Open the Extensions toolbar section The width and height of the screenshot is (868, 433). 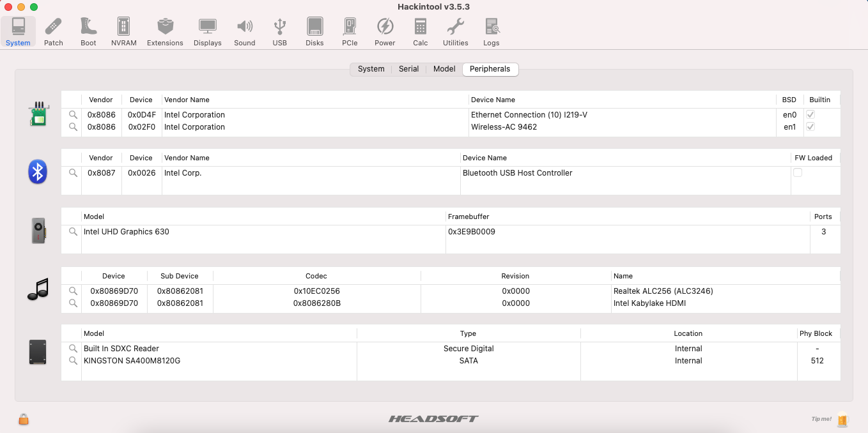point(165,31)
